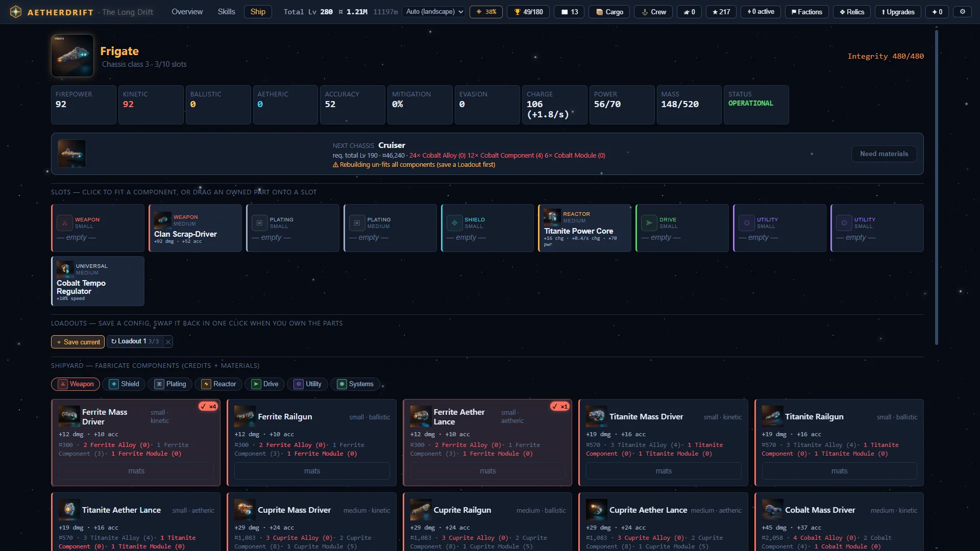Click the STATUS OPERATIONAL box
Screen dimensions: 980x551
756,105
